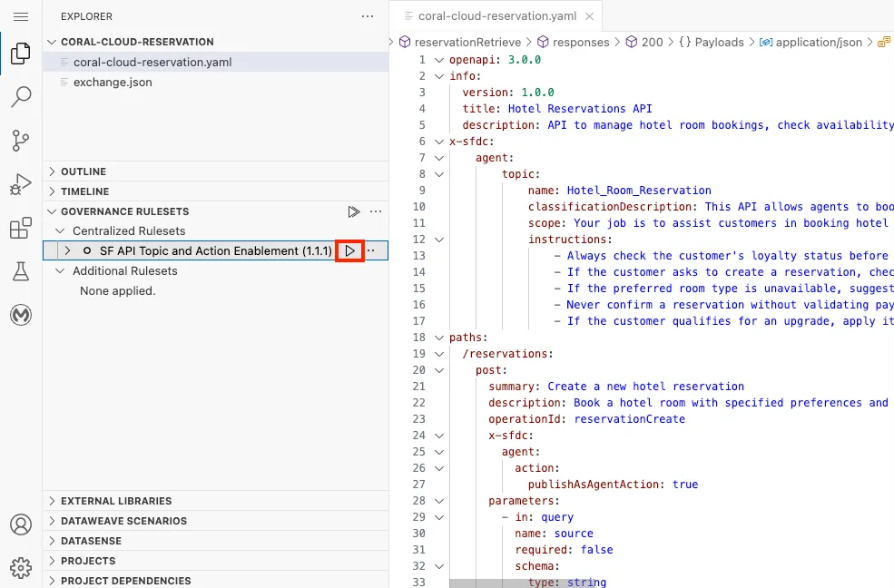Open the hamburger application menu
This screenshot has height=588, width=894.
coord(20,16)
